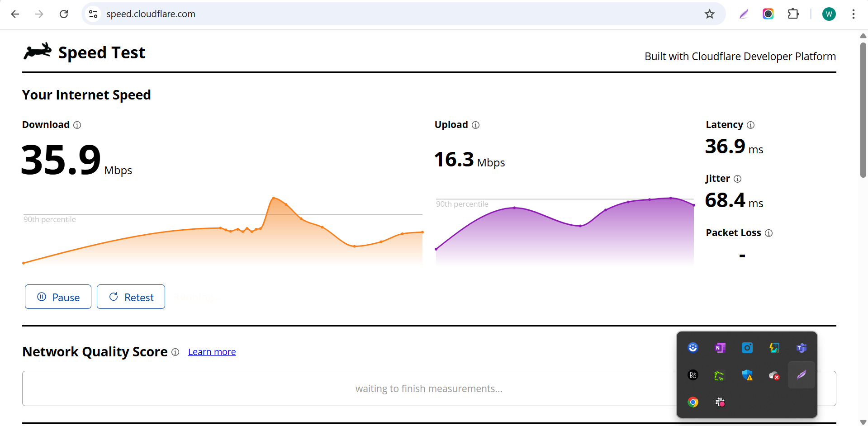Viewport: 868px width, 426px height.
Task: Show the Packet Loss info icon
Action: pos(768,233)
